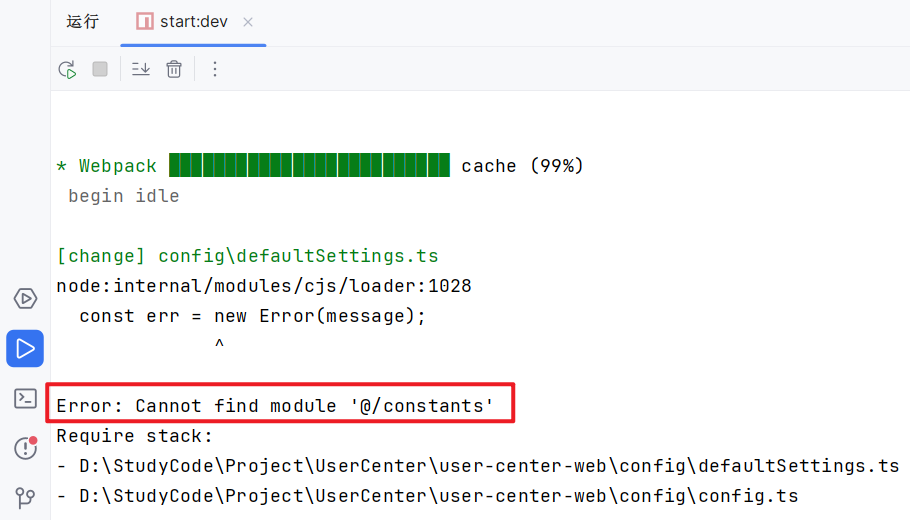This screenshot has width=910, height=520.
Task: Click the "Cannot find module" error line
Action: click(x=276, y=406)
